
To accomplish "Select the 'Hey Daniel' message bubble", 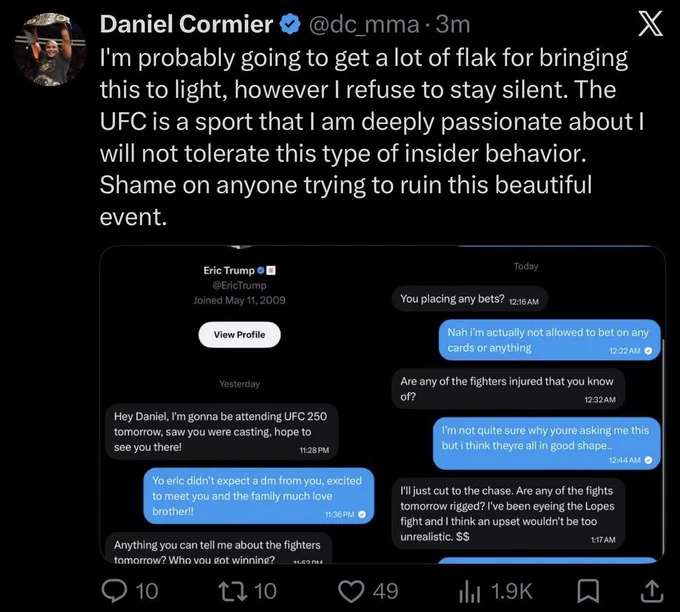I will coord(222,432).
